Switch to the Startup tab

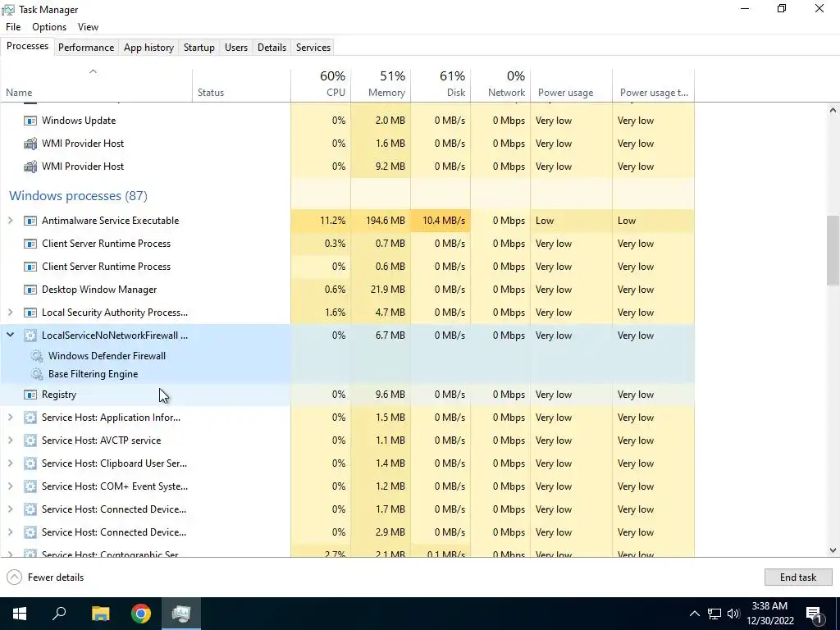pos(199,47)
